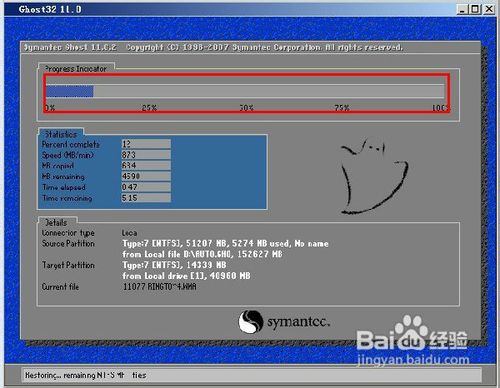Click the Statistics panel tab label
This screenshot has width=500, height=388.
coord(61,134)
